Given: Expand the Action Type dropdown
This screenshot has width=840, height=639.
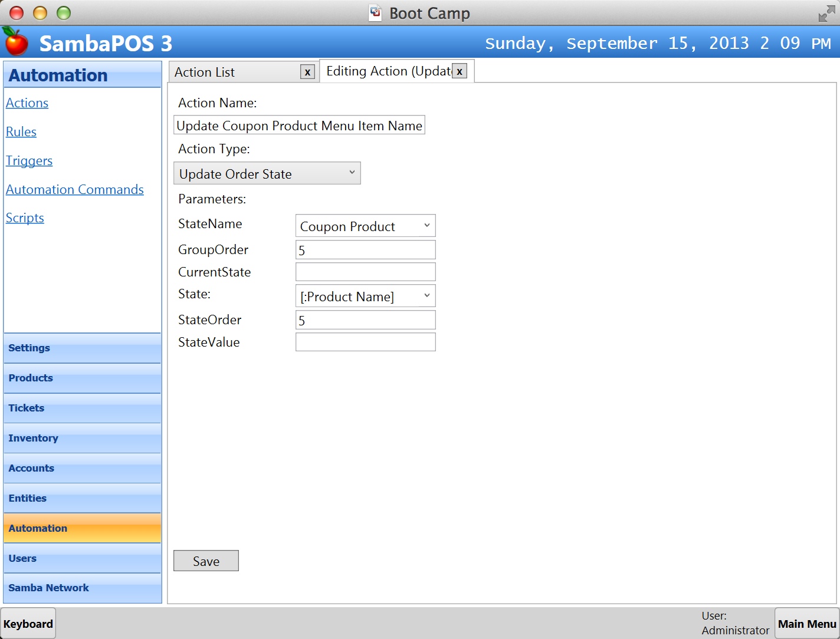Looking at the screenshot, I should pyautogui.click(x=267, y=173).
